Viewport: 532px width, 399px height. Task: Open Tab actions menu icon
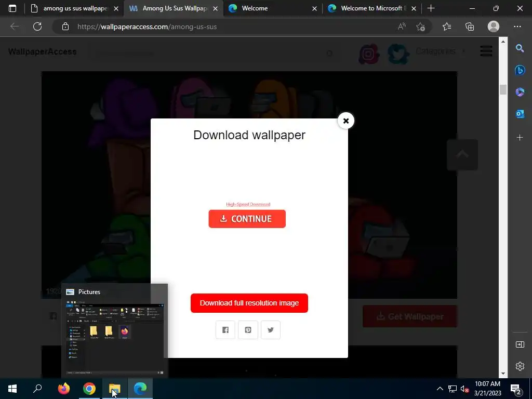(12, 8)
